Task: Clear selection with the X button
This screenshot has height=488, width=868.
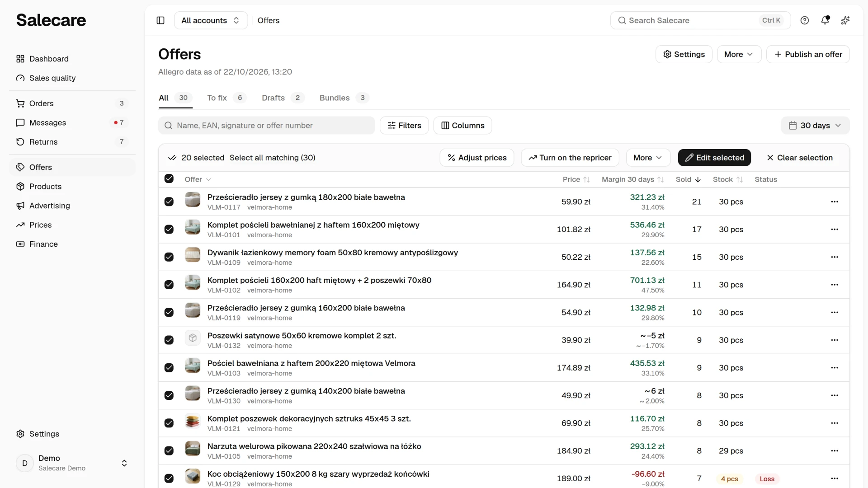Action: [x=800, y=158]
